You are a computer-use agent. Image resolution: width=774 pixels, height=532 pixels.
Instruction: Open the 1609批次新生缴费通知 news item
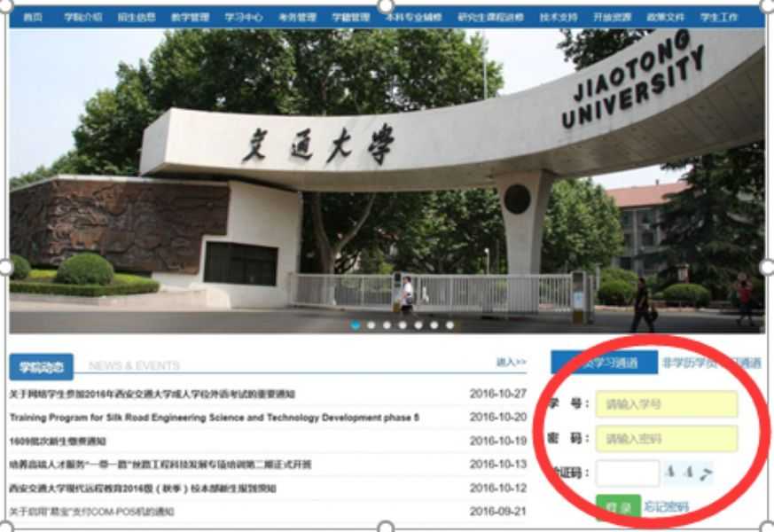click(58, 441)
